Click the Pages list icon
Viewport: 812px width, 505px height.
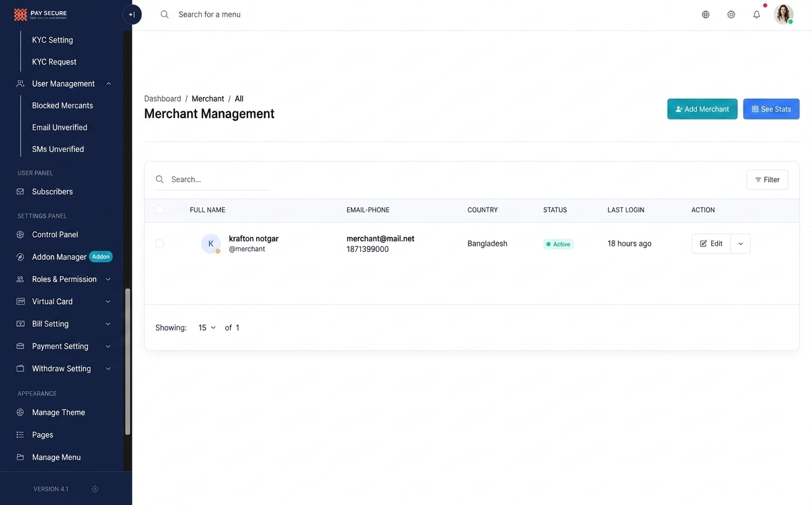tap(20, 434)
